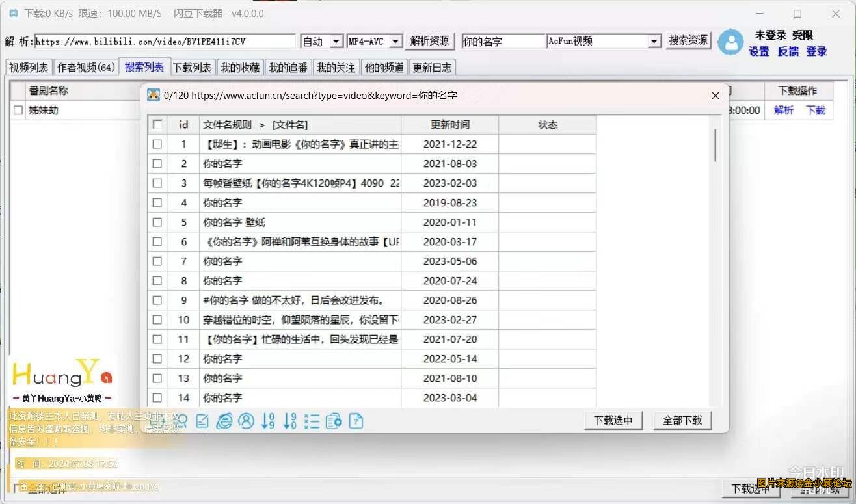Click the 下载 link in the 姊妹劫 row

pyautogui.click(x=816, y=111)
